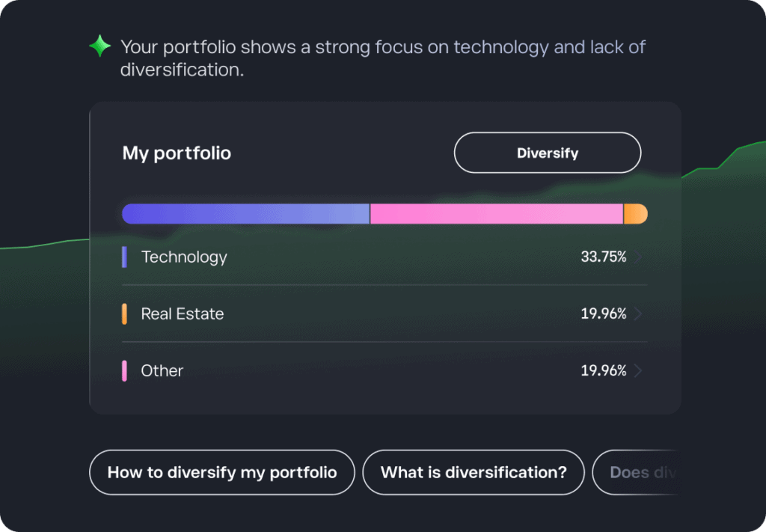766x532 pixels.
Task: Select the 'What is diversification?' suggestion chip
Action: pyautogui.click(x=473, y=472)
